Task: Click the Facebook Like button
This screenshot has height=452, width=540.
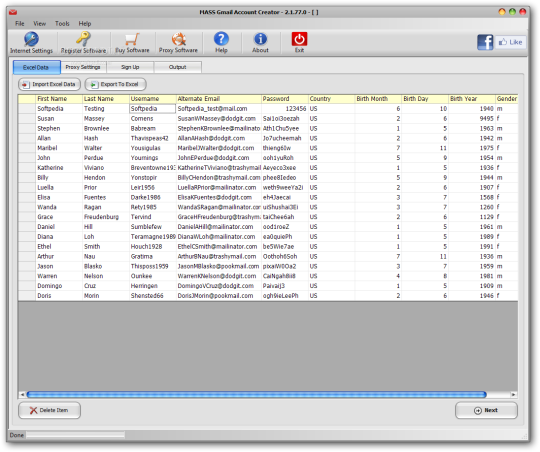Action: tap(511, 42)
